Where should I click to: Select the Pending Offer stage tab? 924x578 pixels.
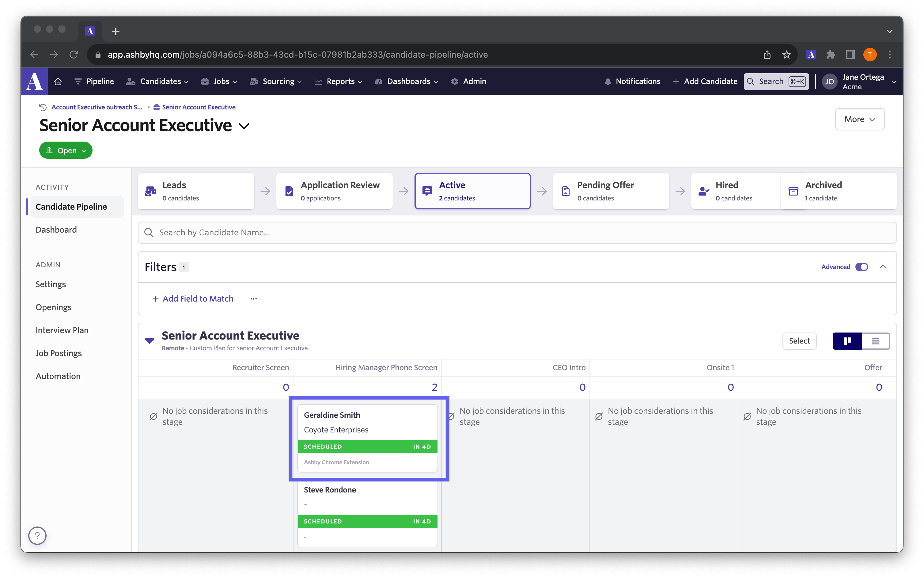coord(611,191)
